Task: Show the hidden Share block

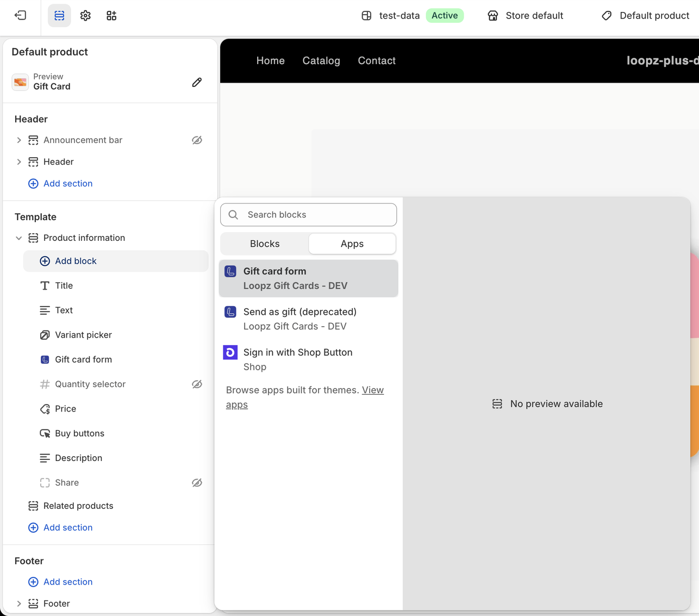Action: click(197, 483)
